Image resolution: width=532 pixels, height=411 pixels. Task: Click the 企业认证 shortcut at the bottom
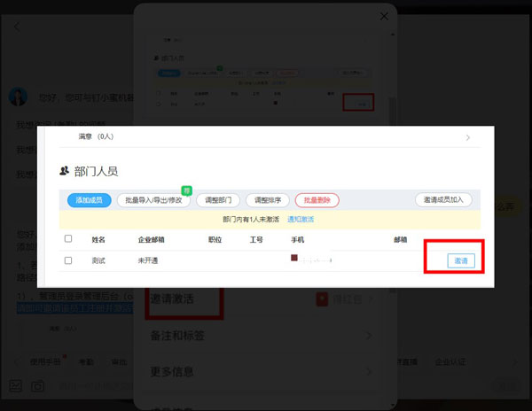click(x=452, y=361)
